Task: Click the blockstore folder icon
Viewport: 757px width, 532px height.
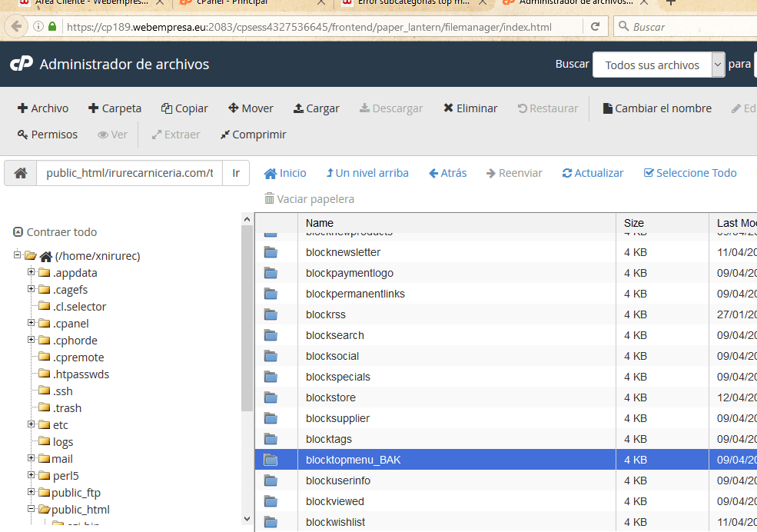Action: [x=271, y=397]
